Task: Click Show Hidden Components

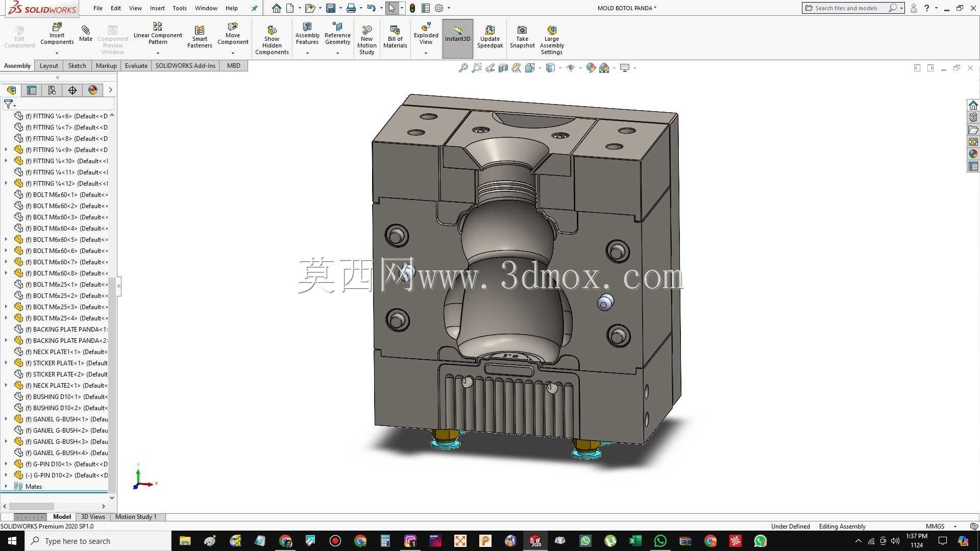Action: (272, 40)
